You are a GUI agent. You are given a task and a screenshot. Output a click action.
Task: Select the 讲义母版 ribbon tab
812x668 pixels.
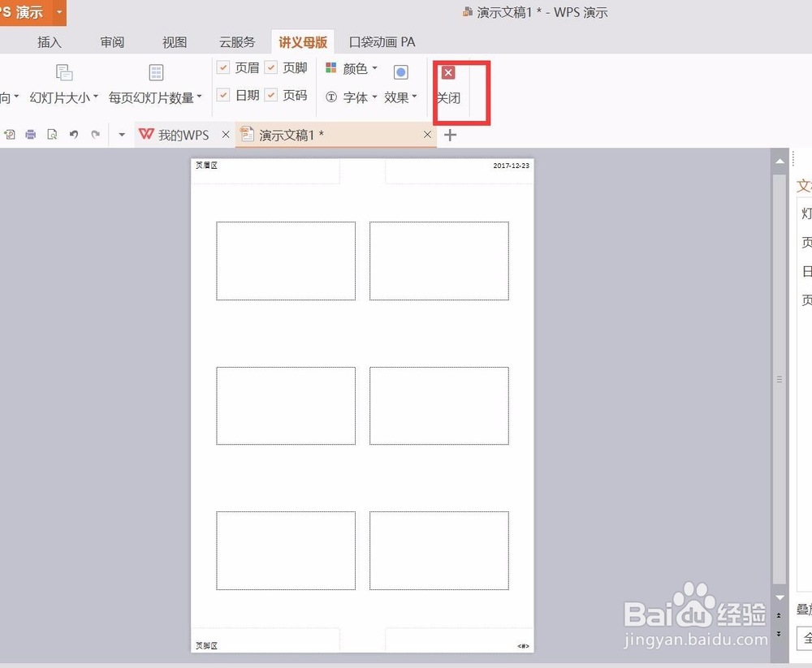tap(303, 42)
